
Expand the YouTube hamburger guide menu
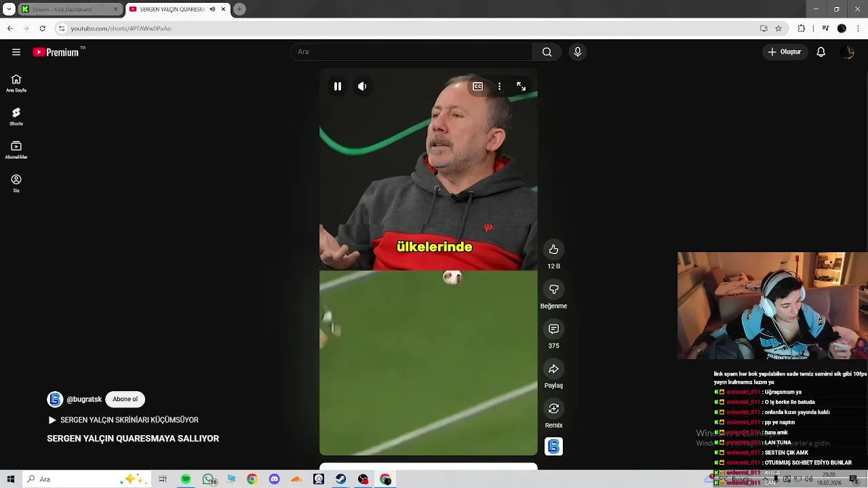(16, 52)
